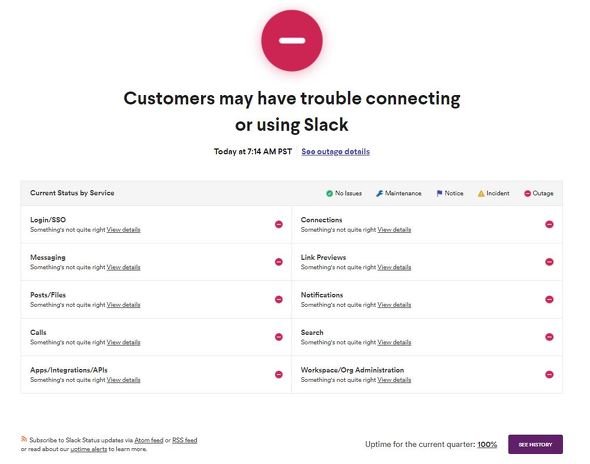Screen dimensions: 590x464
Task: Click the Notice flag legend icon
Action: coord(439,193)
